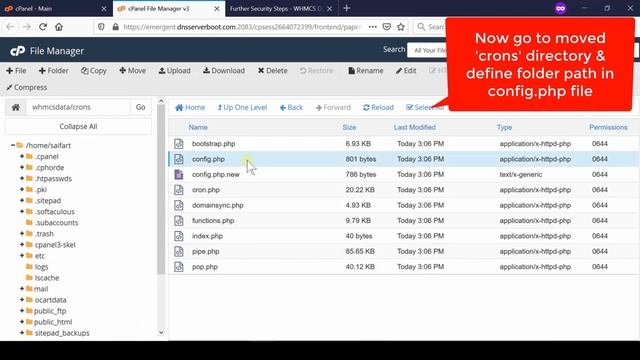Create a new folder with +Folder
Viewport: 640px width, 360px height.
pyautogui.click(x=53, y=71)
